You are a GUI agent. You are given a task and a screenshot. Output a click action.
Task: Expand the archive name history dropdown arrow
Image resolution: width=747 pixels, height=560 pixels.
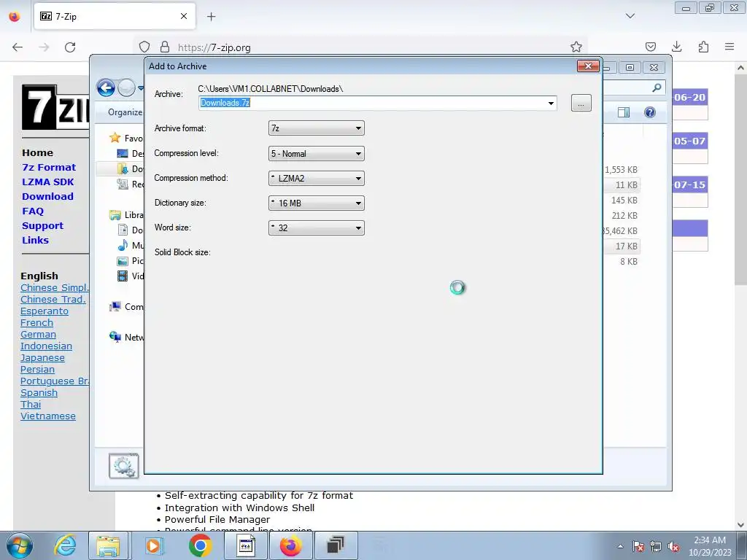click(x=551, y=104)
